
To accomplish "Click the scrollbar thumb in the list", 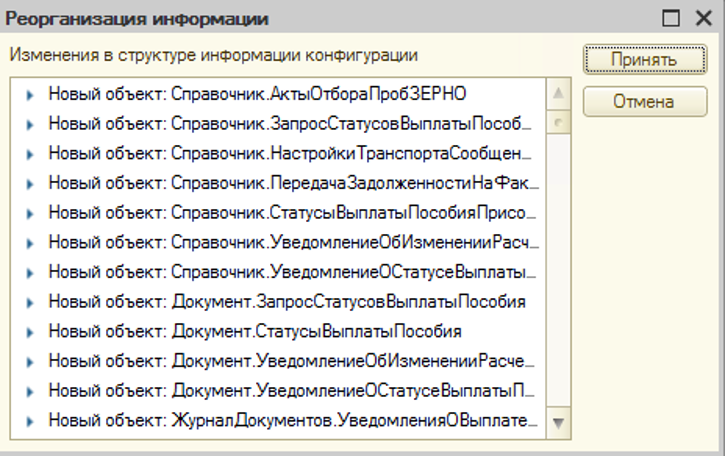I will click(559, 122).
